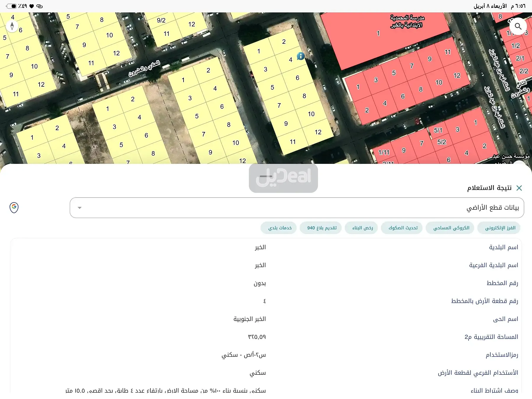Click inside the بيانات قطع الأراضي field
Viewport: 532px width, 399px height.
[x=296, y=208]
